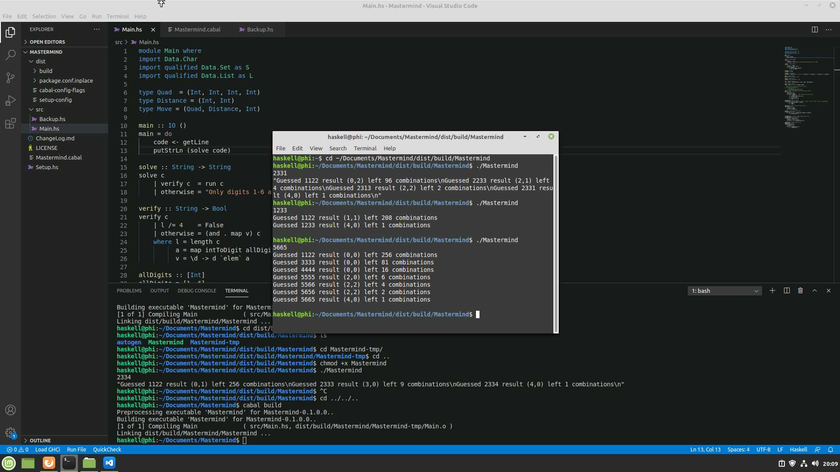Open setup-config file
The height and width of the screenshot is (472, 840).
(x=64, y=100)
